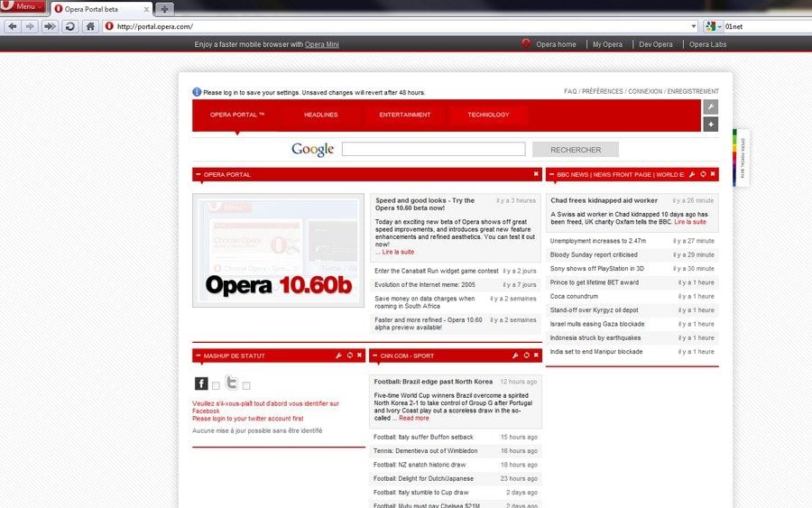Go to the browser Home page icon
812x508 pixels.
pos(90,26)
